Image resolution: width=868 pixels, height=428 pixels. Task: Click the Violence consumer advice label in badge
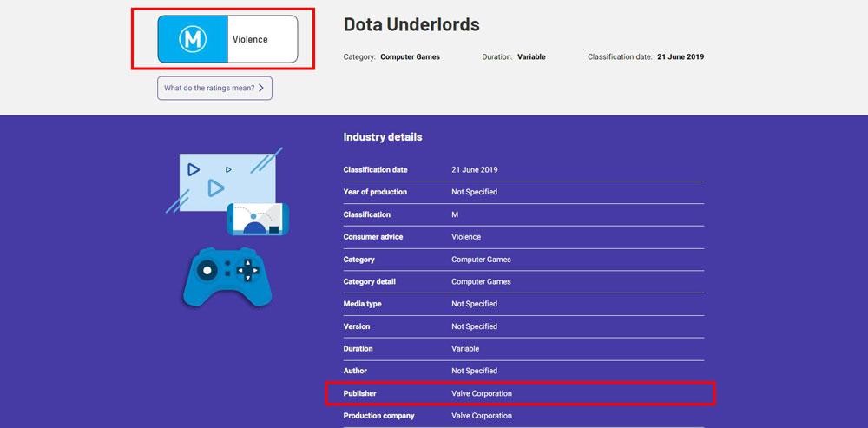[250, 39]
